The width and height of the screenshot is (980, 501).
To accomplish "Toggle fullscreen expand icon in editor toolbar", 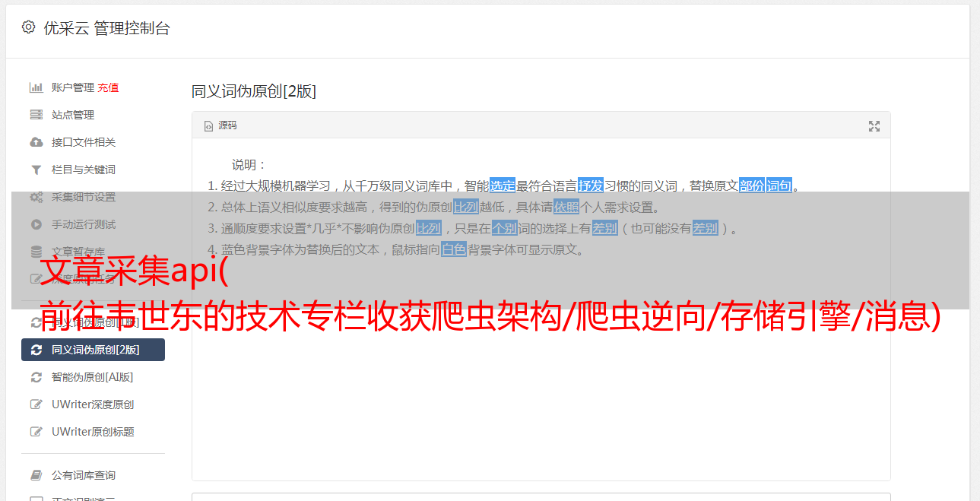I will [874, 126].
